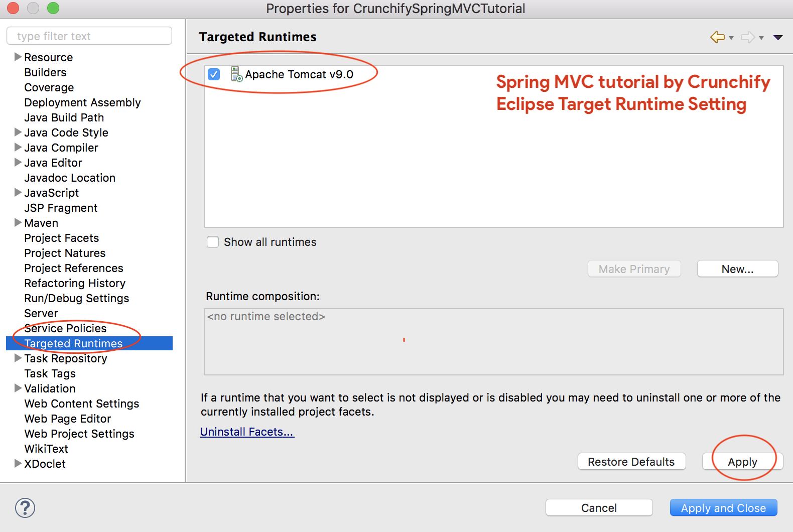Expand the Java Code Style node
793x532 pixels.
click(18, 132)
